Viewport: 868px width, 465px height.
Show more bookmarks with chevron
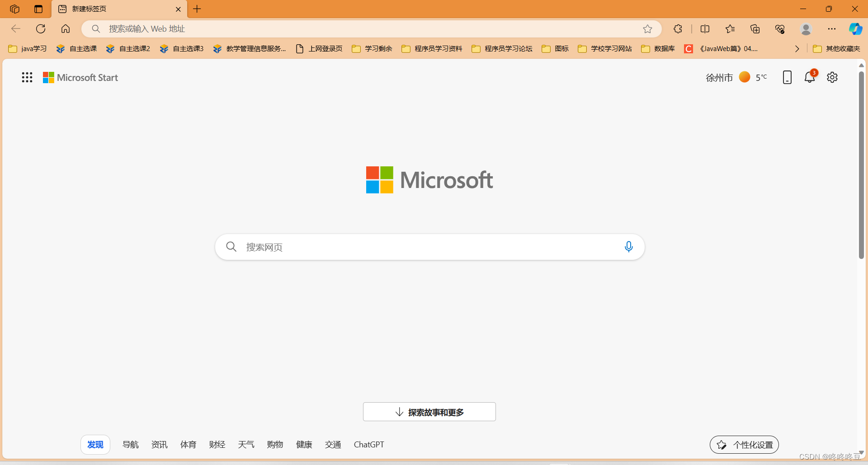(797, 49)
